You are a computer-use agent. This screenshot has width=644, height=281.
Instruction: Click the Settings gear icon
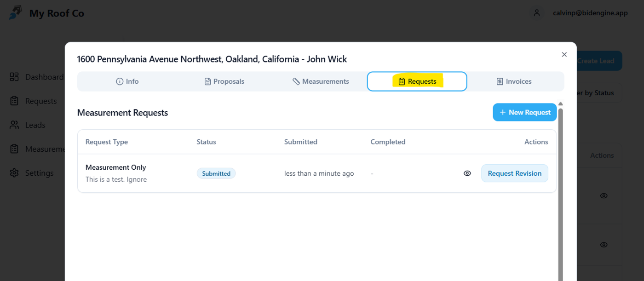click(x=14, y=173)
